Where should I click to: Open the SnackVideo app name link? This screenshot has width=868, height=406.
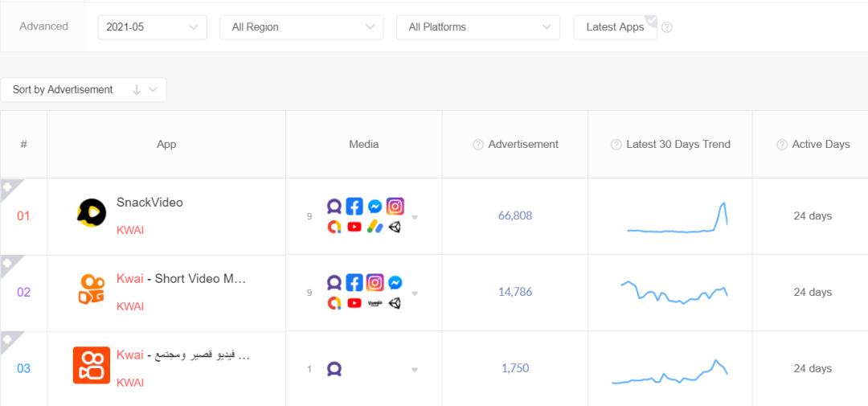click(149, 203)
